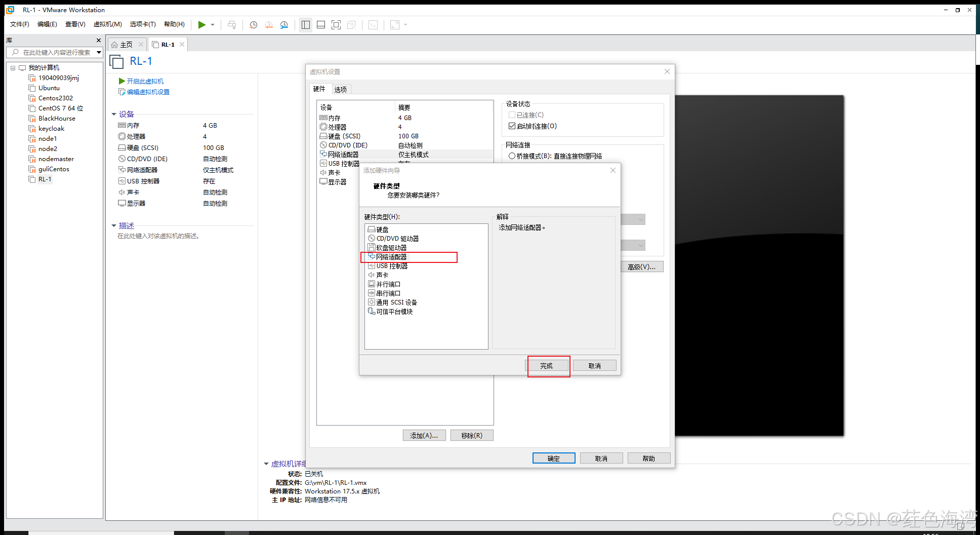Open the snapshot manager wrench icon
980x535 pixels.
pos(284,25)
